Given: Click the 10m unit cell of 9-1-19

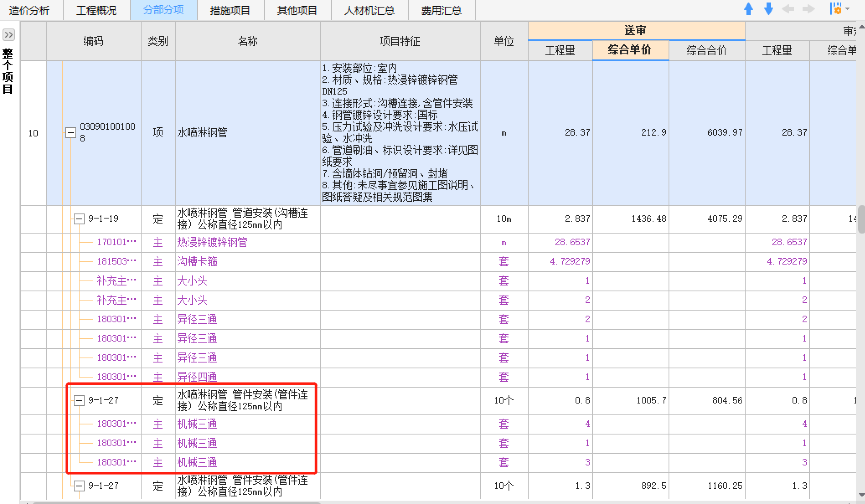Looking at the screenshot, I should pos(504,219).
